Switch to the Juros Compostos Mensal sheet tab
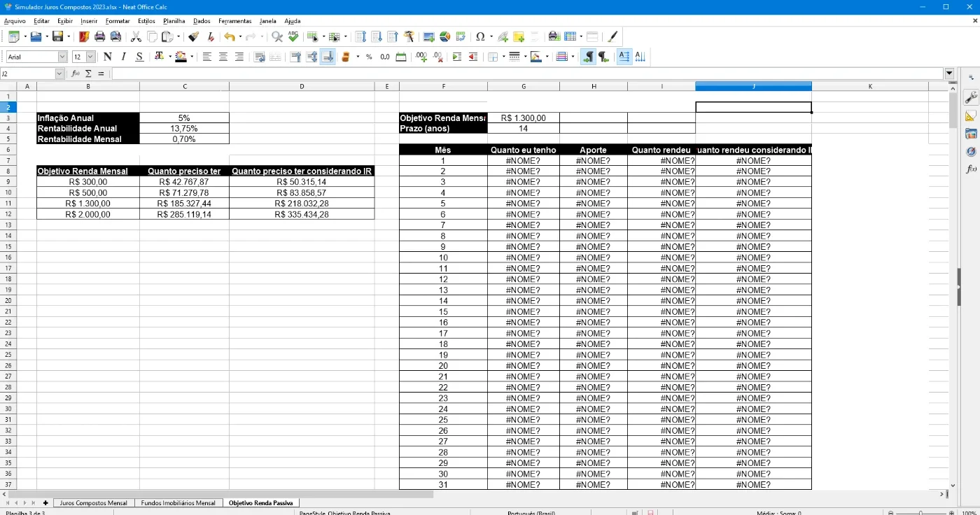 coord(94,502)
